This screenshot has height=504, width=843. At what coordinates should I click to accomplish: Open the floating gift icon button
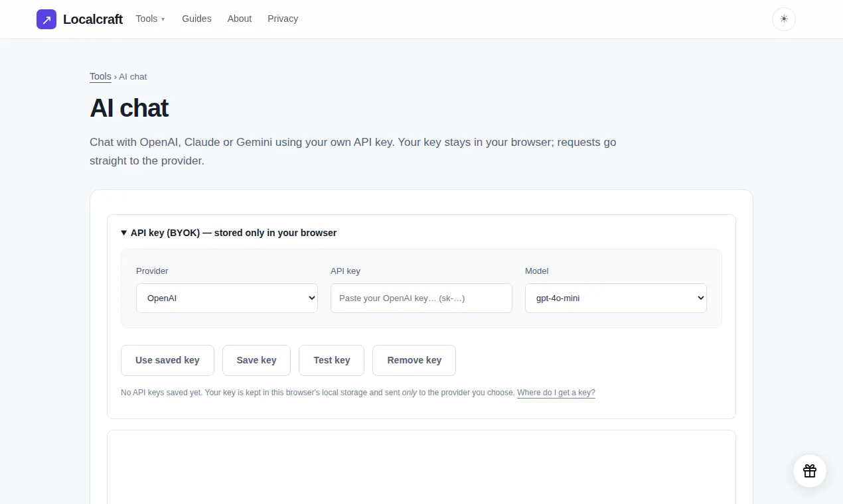coord(810,471)
